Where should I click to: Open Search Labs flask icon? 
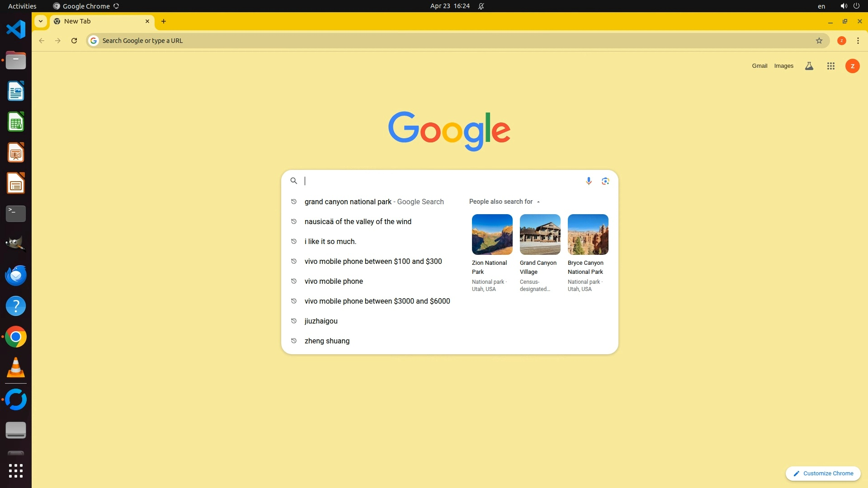click(x=809, y=66)
